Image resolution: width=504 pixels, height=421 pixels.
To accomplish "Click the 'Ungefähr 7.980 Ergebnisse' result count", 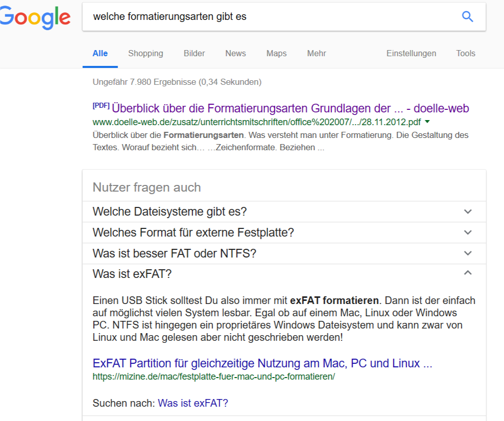I will [177, 82].
